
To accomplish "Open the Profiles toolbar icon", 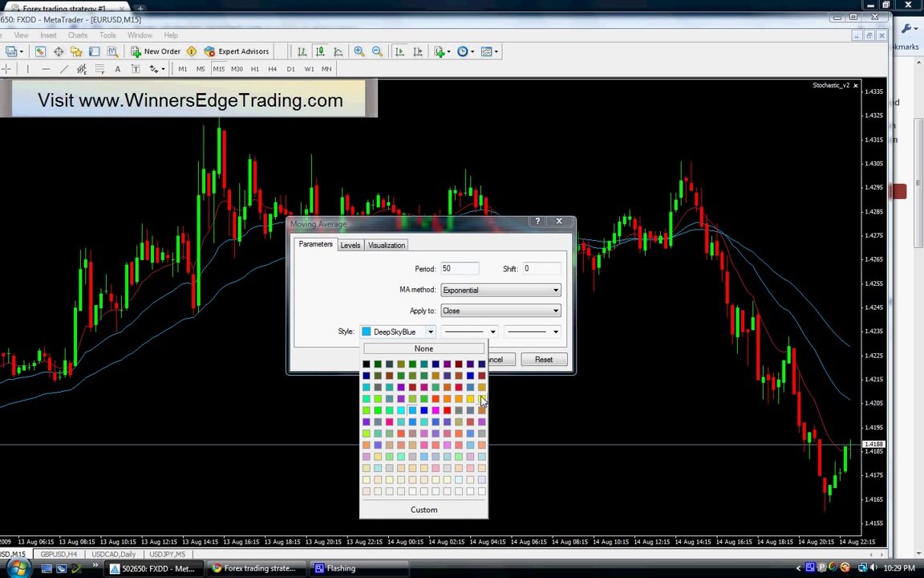I will pos(10,51).
